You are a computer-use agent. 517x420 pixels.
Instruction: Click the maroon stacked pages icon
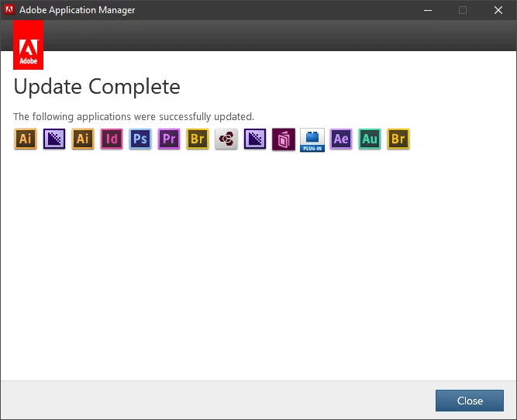pyautogui.click(x=284, y=139)
